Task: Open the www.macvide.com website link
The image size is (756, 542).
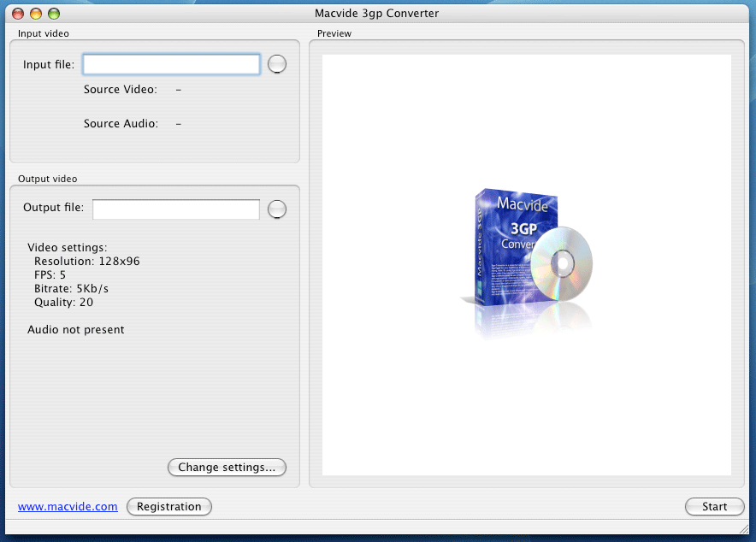Action: 67,506
